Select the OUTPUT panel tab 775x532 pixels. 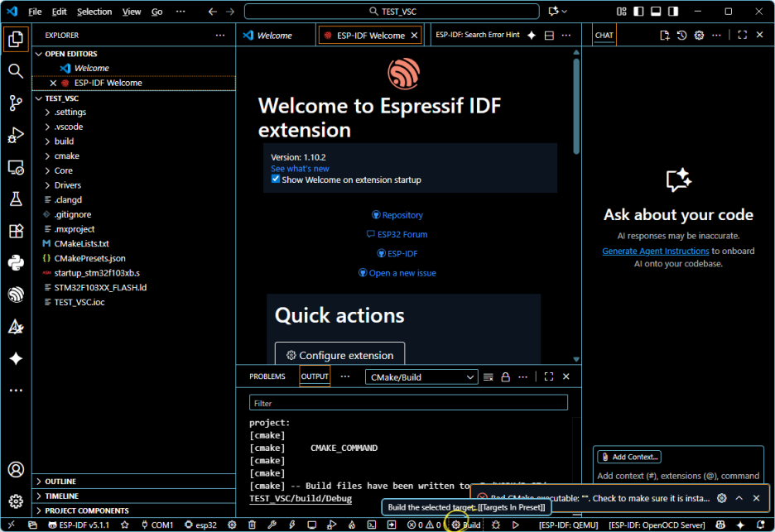click(x=315, y=376)
